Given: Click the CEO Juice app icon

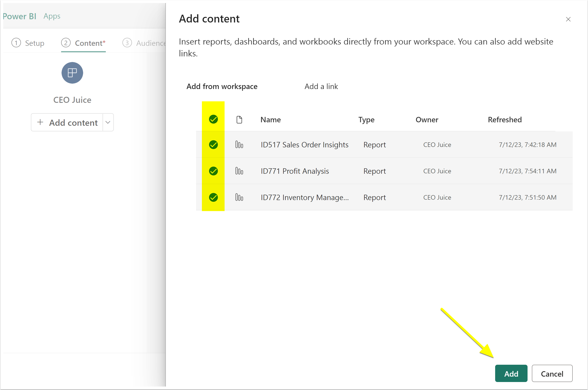Looking at the screenshot, I should tap(72, 73).
